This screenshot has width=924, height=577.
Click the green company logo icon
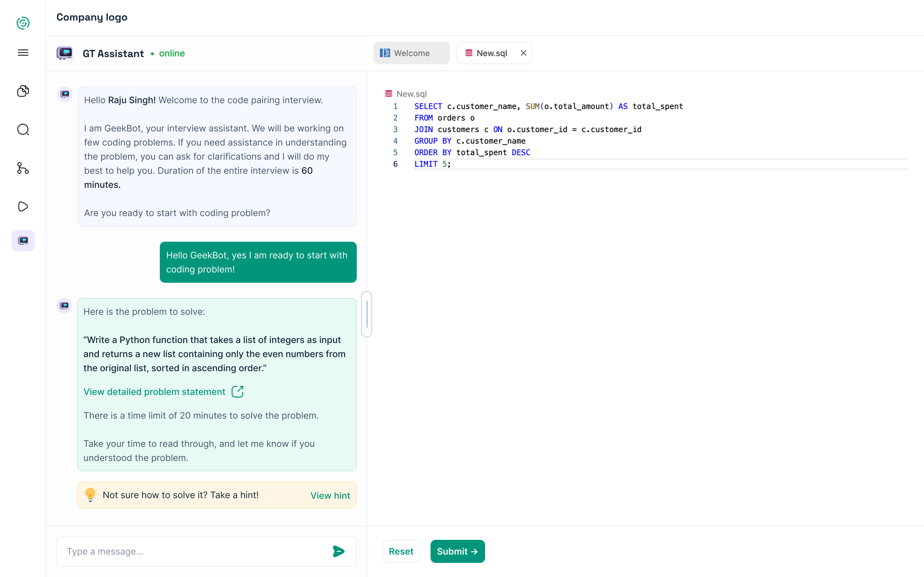(23, 23)
